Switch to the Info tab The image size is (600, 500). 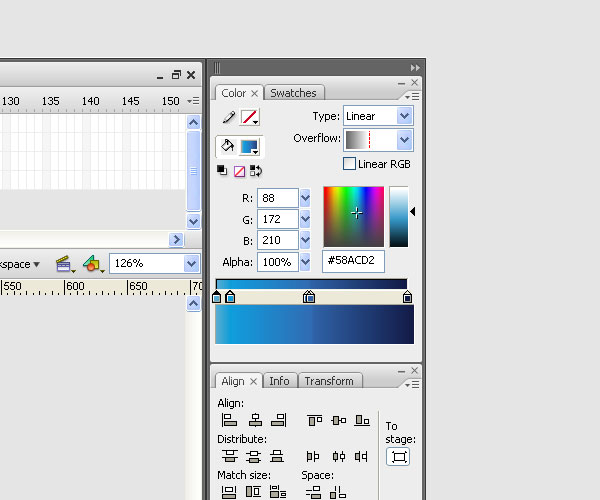(x=279, y=381)
